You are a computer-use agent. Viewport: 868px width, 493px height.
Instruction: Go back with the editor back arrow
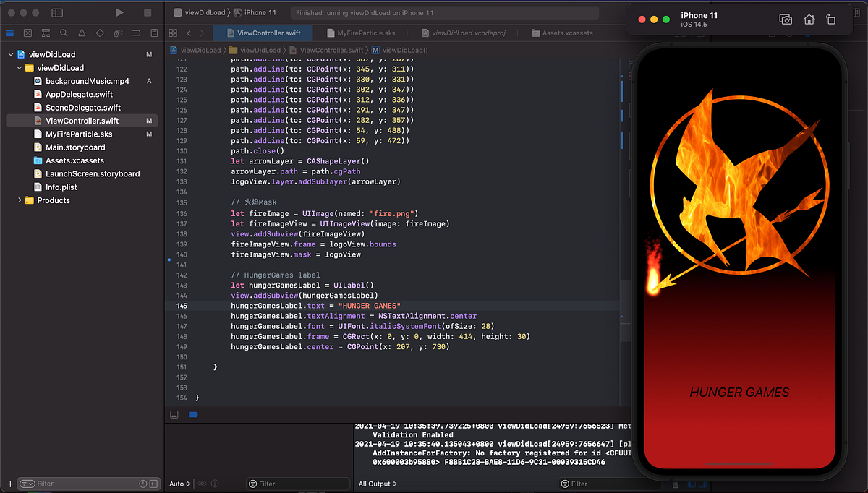190,33
